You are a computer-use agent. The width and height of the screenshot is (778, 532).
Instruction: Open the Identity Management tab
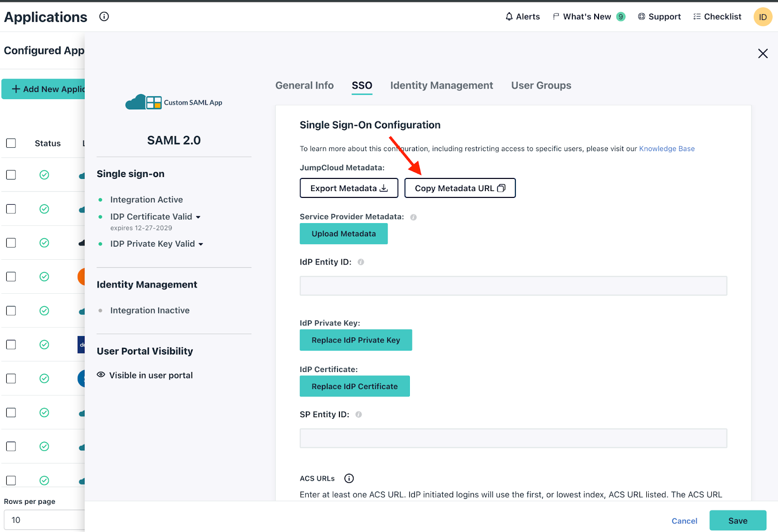442,86
